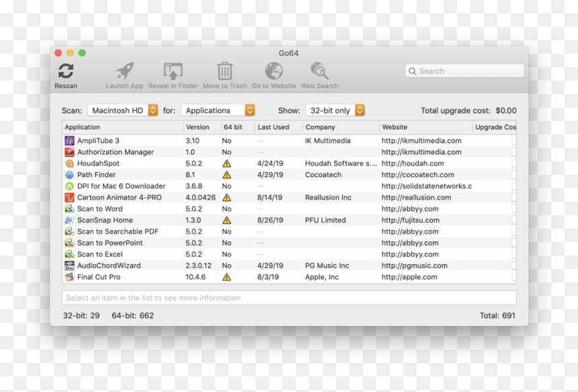Select the Authorization Manager row name
Image resolution: width=578 pixels, height=392 pixels.
(x=116, y=152)
